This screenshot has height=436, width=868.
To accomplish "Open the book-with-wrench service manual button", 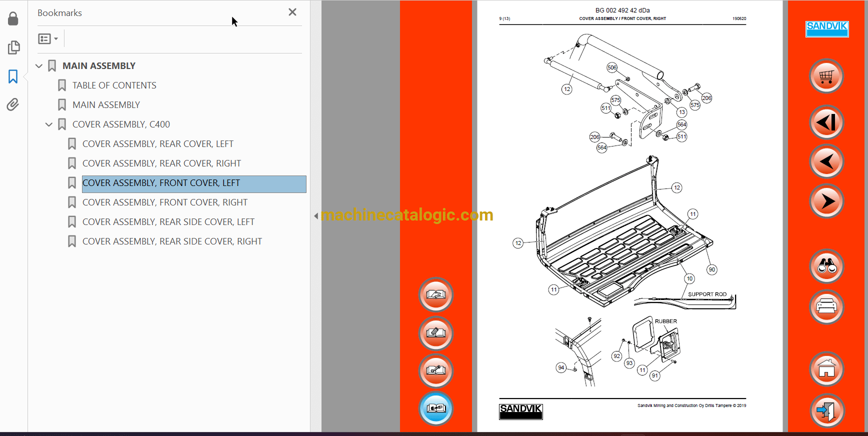I will pyautogui.click(x=436, y=371).
